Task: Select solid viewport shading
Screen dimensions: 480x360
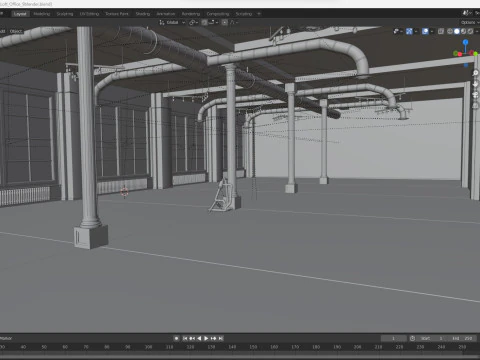Action: coord(457,31)
